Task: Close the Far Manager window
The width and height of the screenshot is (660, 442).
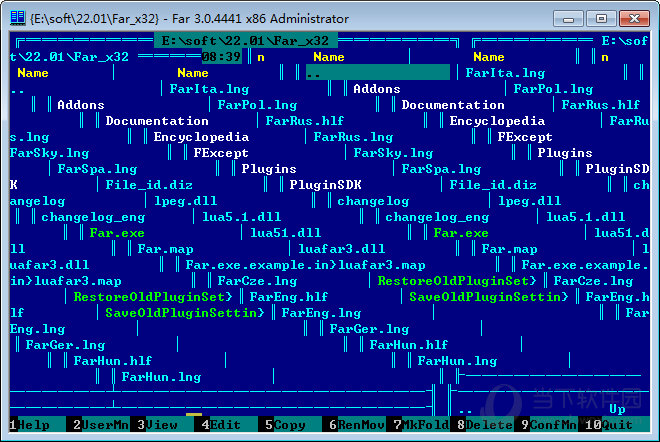Action: (634, 19)
